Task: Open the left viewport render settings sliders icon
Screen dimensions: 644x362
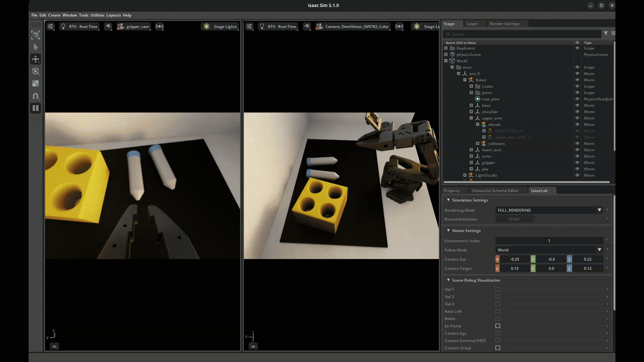Action: coord(50,26)
